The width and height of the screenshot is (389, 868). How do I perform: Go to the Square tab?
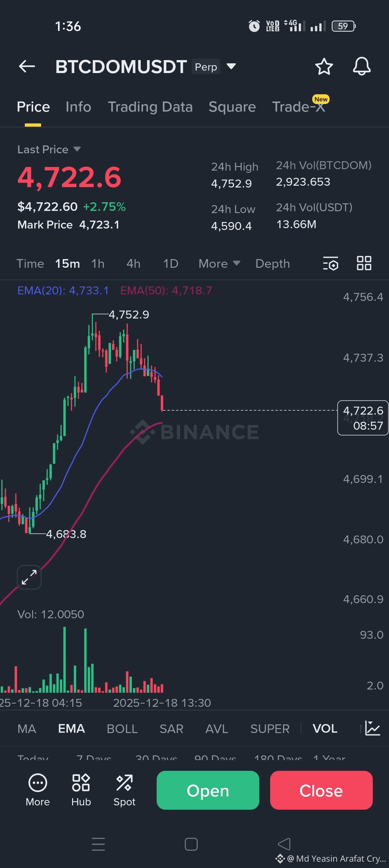pos(232,107)
